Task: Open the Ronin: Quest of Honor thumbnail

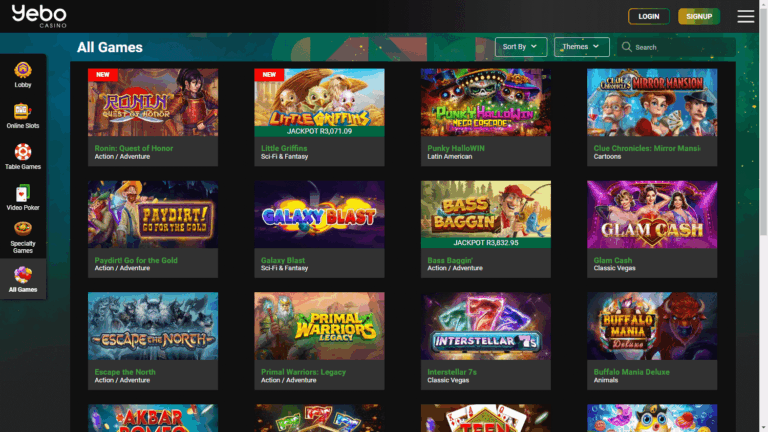Action: pyautogui.click(x=153, y=102)
